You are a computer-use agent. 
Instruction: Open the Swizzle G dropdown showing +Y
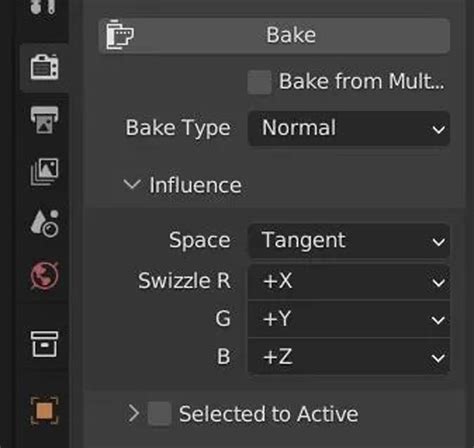coord(349,319)
